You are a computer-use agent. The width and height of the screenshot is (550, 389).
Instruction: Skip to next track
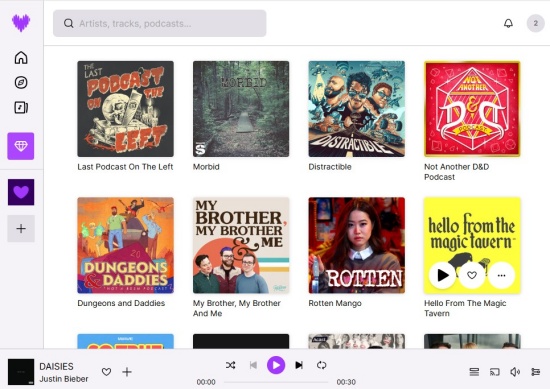pyautogui.click(x=299, y=365)
